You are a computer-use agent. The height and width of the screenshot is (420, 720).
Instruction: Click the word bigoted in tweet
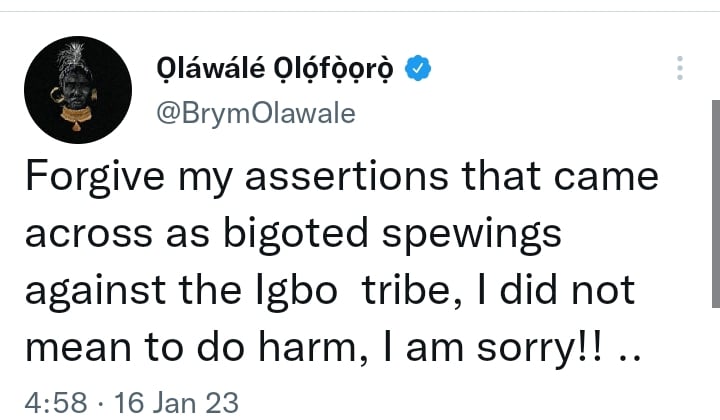pos(296,235)
